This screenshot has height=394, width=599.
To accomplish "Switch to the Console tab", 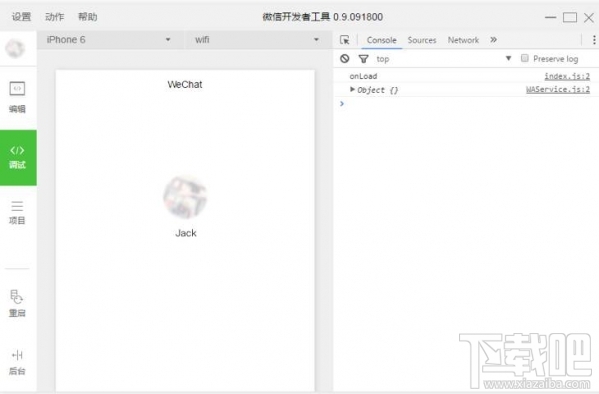I will (x=381, y=40).
